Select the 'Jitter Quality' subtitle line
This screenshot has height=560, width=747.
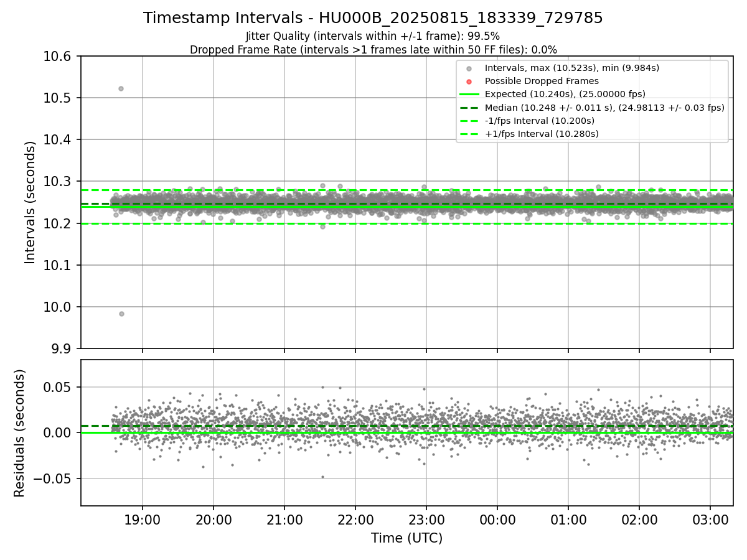(373, 36)
